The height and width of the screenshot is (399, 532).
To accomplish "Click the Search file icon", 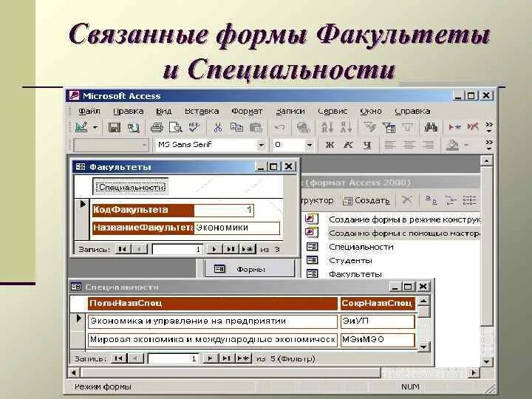I will 133,128.
